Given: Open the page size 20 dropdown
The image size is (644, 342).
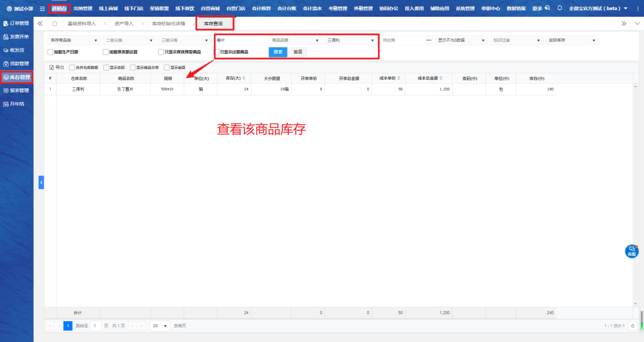Looking at the screenshot, I should 159,326.
